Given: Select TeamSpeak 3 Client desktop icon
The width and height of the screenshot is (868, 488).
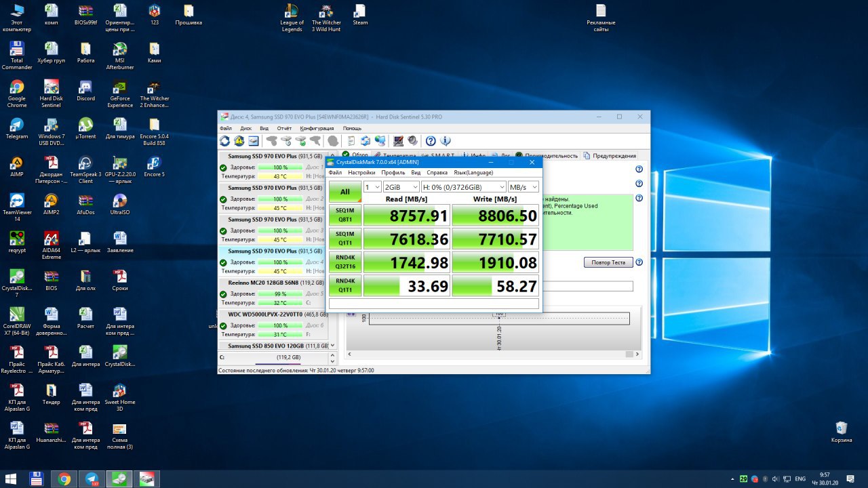Looking at the screenshot, I should 85,169.
